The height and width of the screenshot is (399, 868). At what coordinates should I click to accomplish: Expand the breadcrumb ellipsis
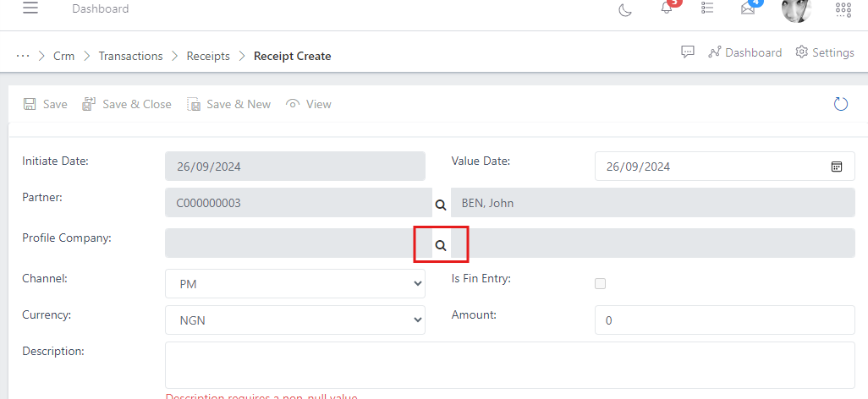coord(23,56)
